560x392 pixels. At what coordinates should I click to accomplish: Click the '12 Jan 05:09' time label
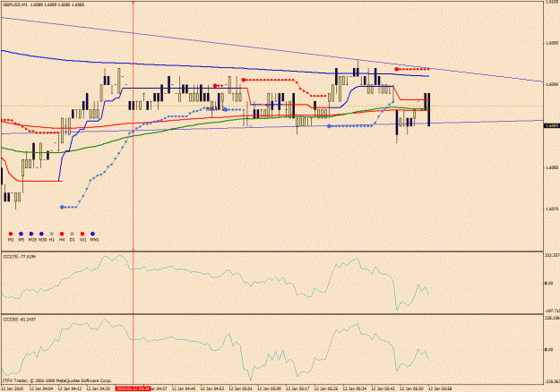(270, 388)
